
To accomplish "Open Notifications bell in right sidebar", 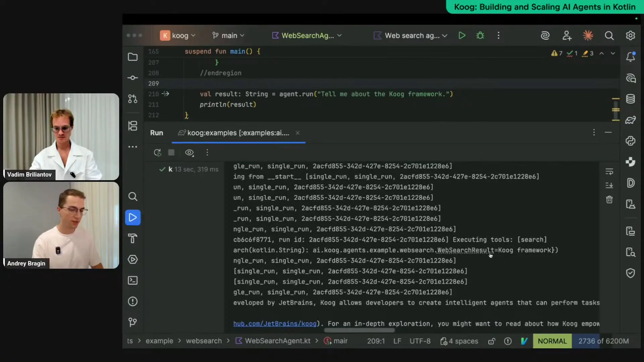I will point(631,57).
